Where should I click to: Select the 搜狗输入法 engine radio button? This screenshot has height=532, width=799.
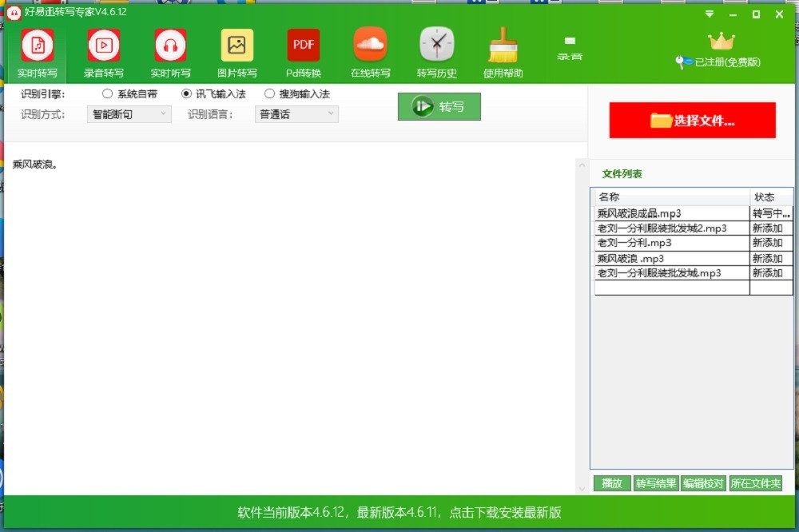pos(269,93)
